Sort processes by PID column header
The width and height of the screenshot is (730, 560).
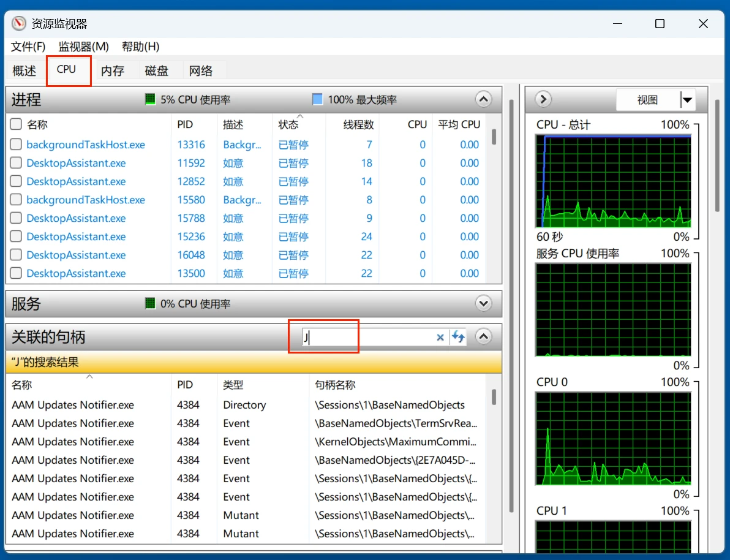point(185,124)
